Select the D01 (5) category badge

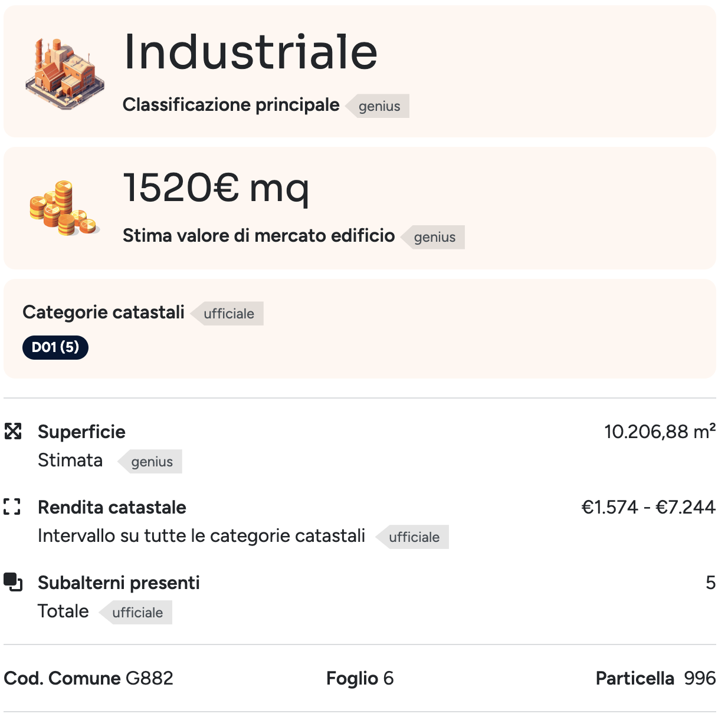(55, 347)
